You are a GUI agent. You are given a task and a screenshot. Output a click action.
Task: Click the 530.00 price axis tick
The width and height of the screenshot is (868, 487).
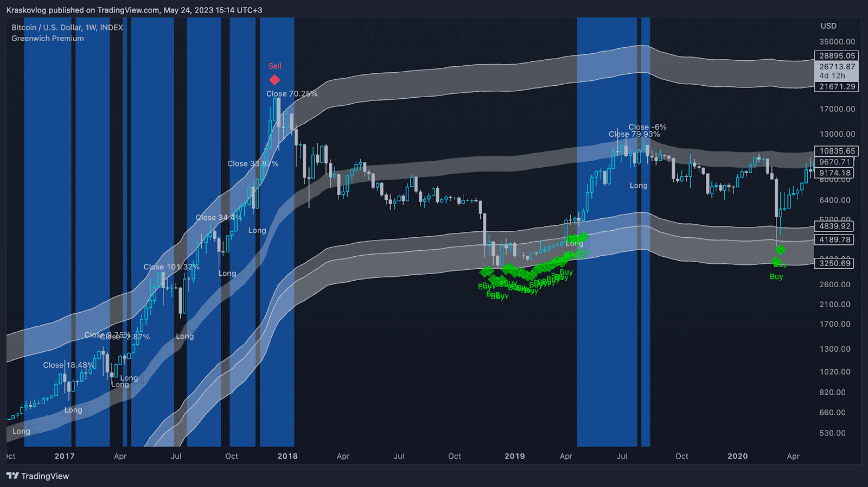coord(833,433)
